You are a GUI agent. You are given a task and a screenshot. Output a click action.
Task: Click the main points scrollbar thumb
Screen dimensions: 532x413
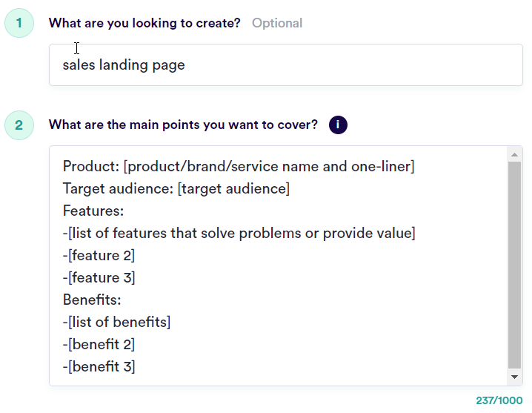514,265
